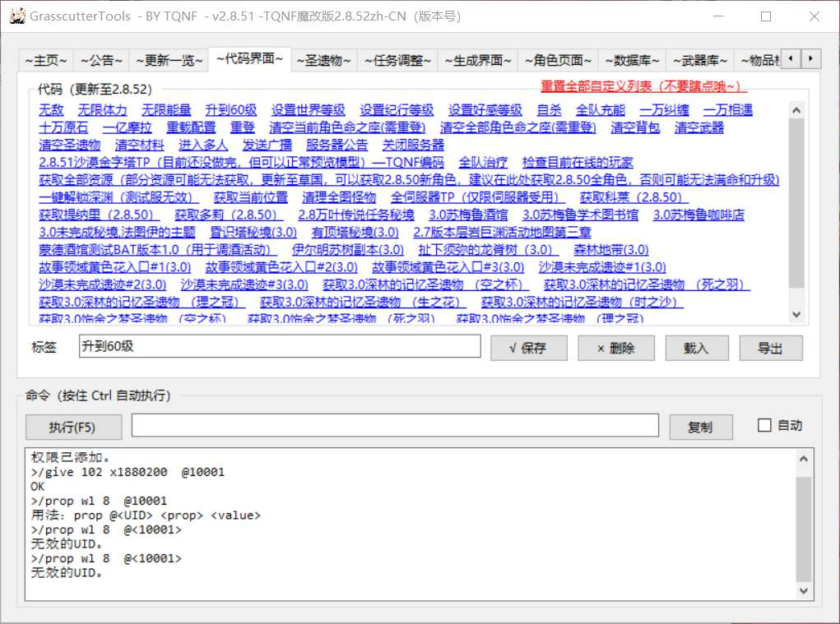Click the 执行(F5) button

coord(73,427)
